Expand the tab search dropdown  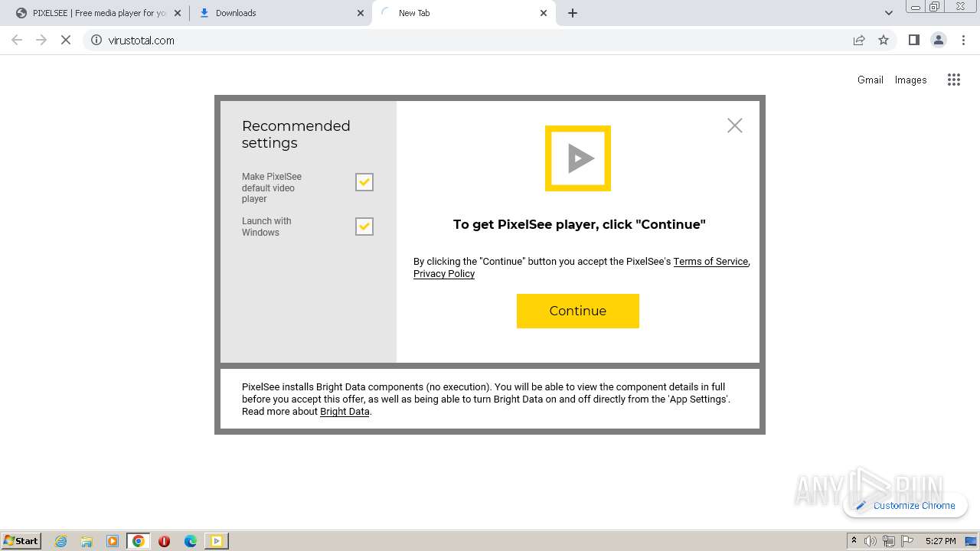pyautogui.click(x=889, y=13)
